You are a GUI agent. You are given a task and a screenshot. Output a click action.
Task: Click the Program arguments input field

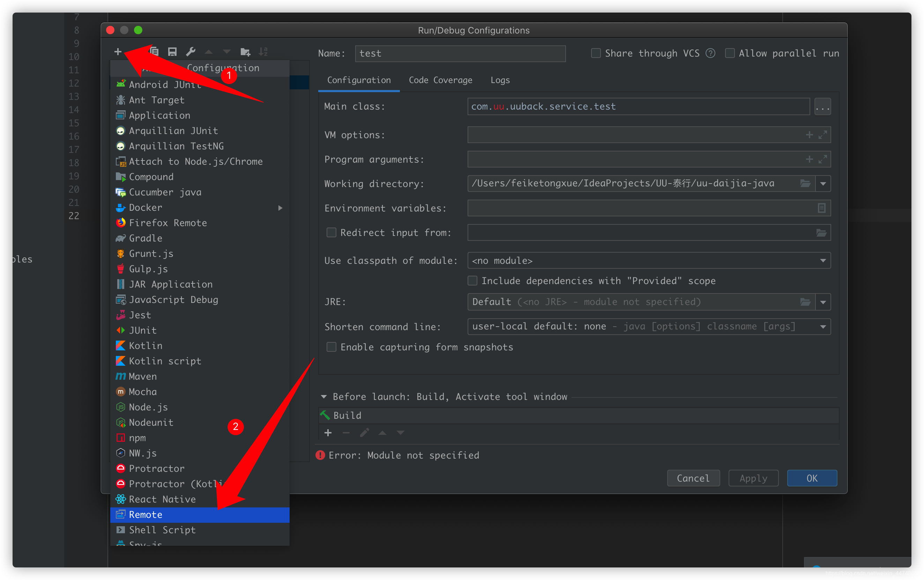[649, 159]
